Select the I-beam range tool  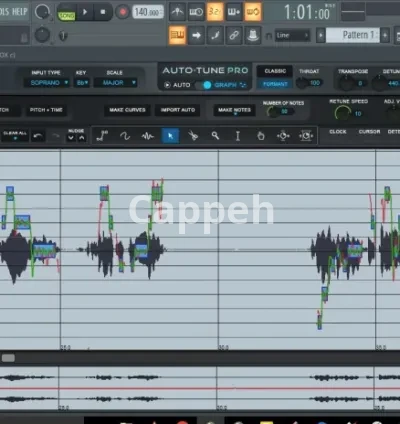point(238,136)
